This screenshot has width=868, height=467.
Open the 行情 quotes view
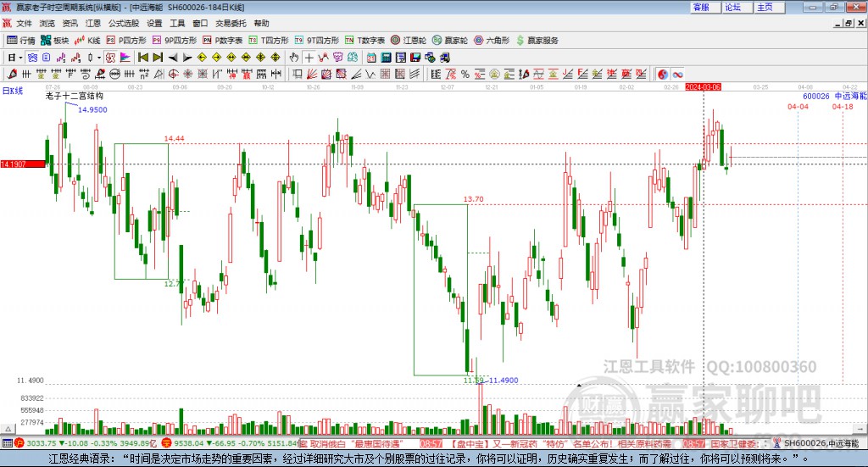(20, 41)
